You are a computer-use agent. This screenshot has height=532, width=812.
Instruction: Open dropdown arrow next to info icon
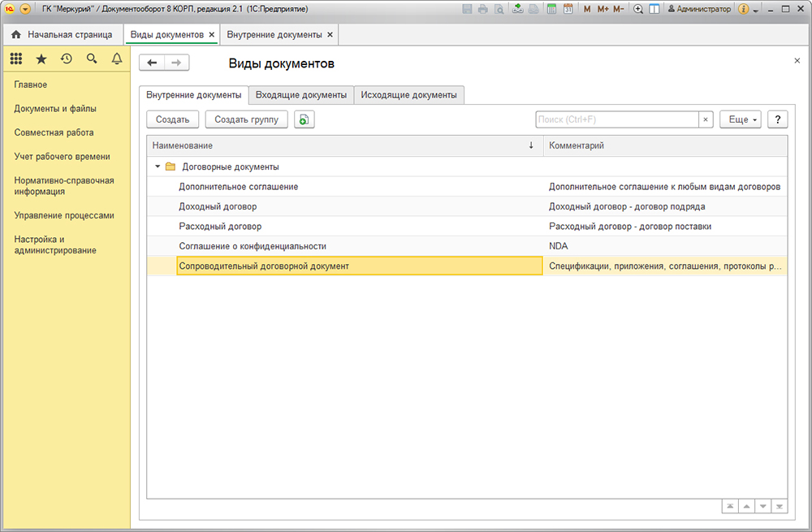756,10
